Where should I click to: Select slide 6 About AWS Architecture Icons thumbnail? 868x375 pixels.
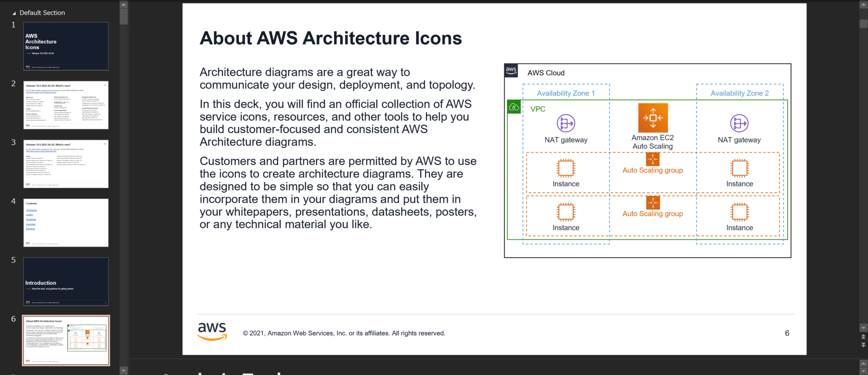coord(66,340)
